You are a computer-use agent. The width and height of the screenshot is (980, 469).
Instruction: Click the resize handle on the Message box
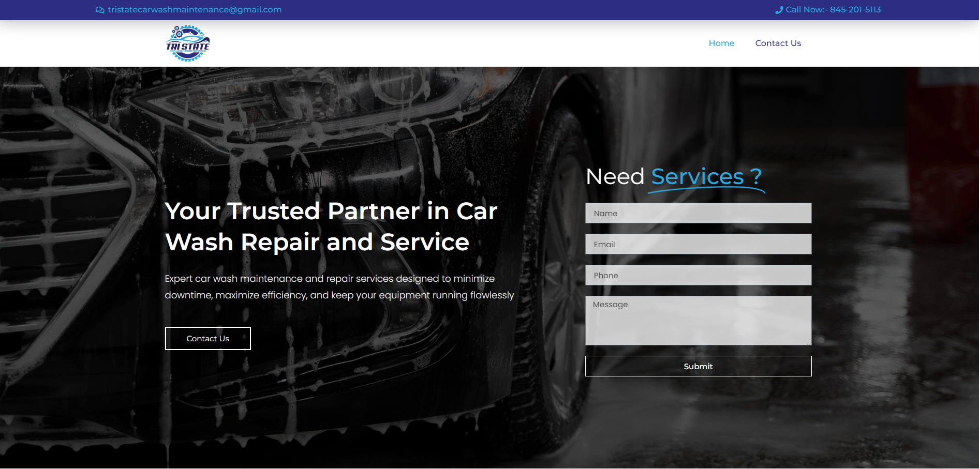pos(808,342)
